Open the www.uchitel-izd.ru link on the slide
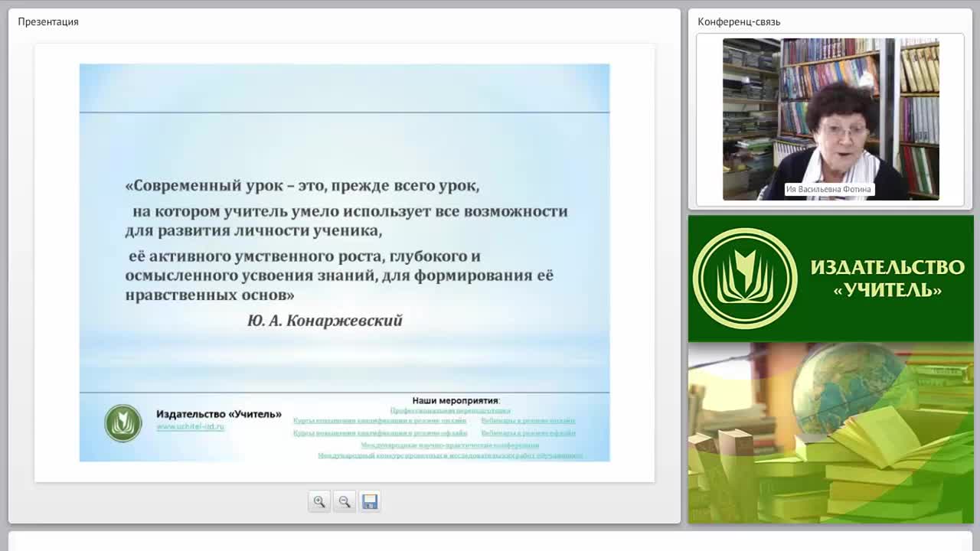980x551 pixels. pos(190,426)
